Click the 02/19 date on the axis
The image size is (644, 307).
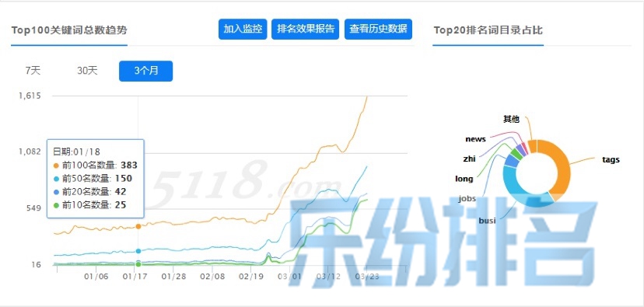251,277
